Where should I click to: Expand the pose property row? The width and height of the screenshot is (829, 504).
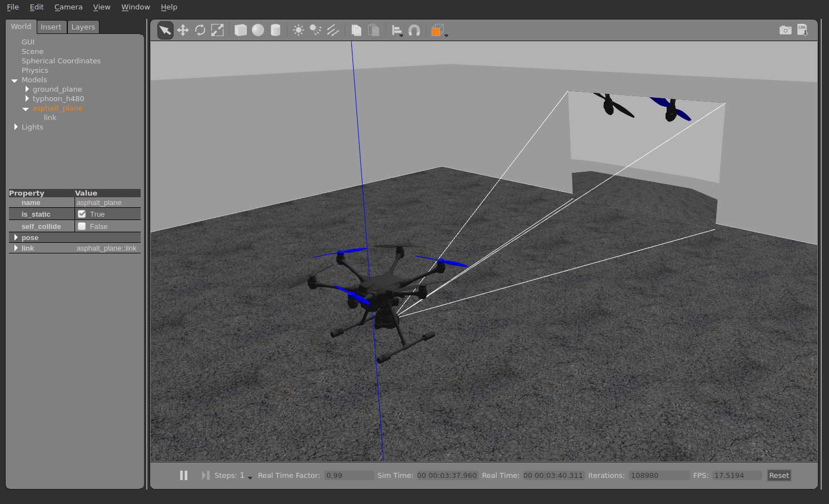(16, 237)
